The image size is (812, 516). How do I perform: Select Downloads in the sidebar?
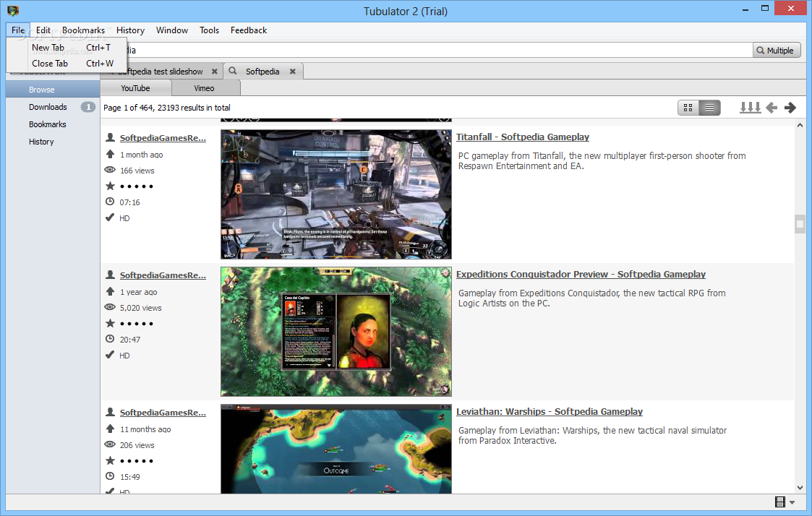(53, 107)
